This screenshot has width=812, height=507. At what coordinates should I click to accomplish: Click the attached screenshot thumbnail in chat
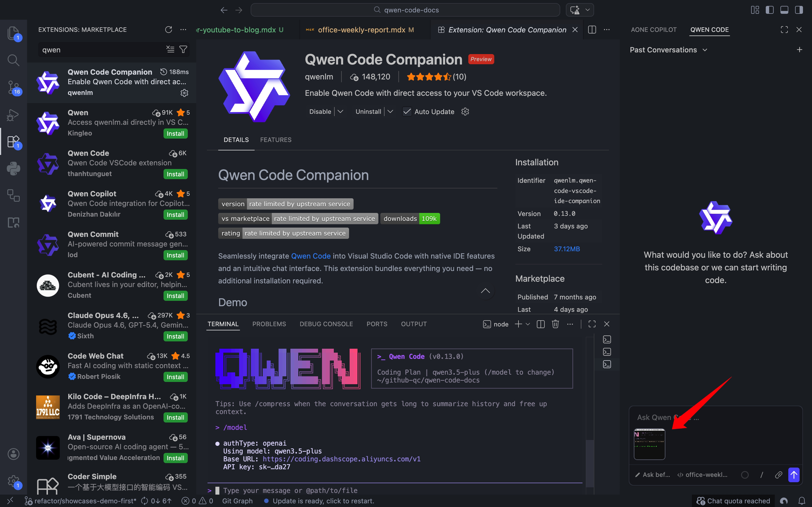(x=649, y=444)
